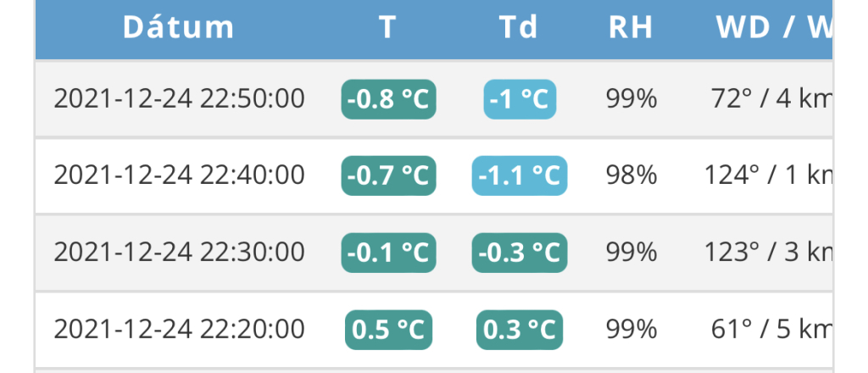Click the -0.8 °C temperature badge
Image resolution: width=868 pixels, height=373 pixels.
[x=388, y=100]
